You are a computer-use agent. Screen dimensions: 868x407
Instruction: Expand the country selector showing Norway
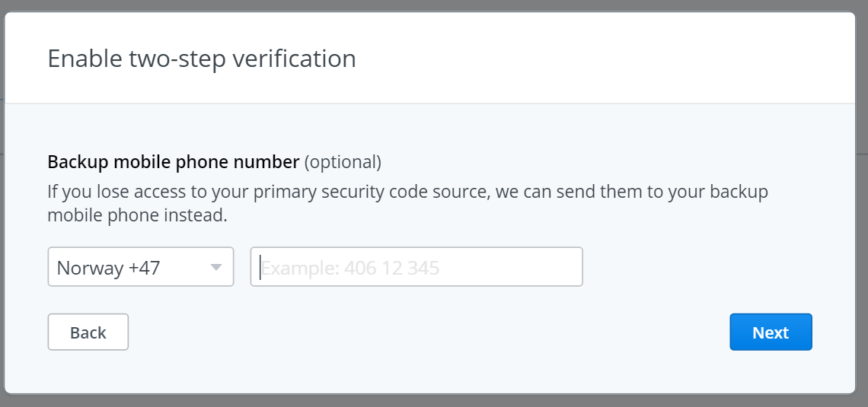[x=141, y=267]
